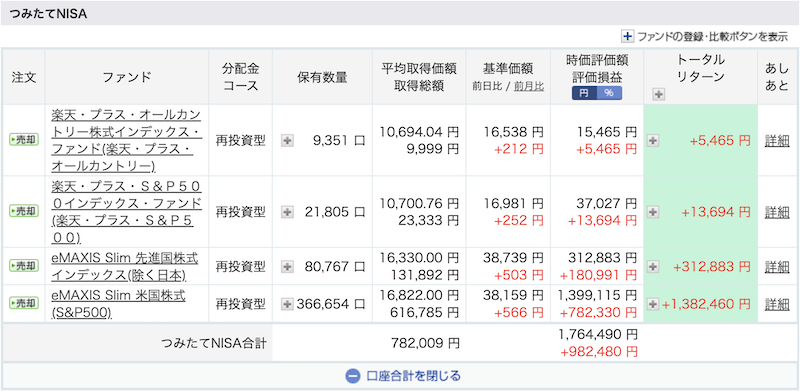Open 詳細 link for eMAXIS Slim 先進国株式
This screenshot has width=800, height=392.
[x=777, y=266]
